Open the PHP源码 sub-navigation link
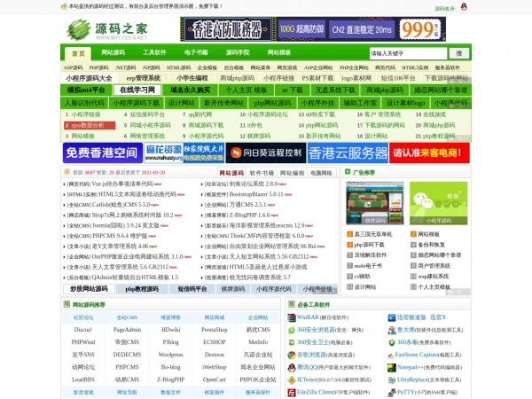532x399 pixels. (x=98, y=67)
